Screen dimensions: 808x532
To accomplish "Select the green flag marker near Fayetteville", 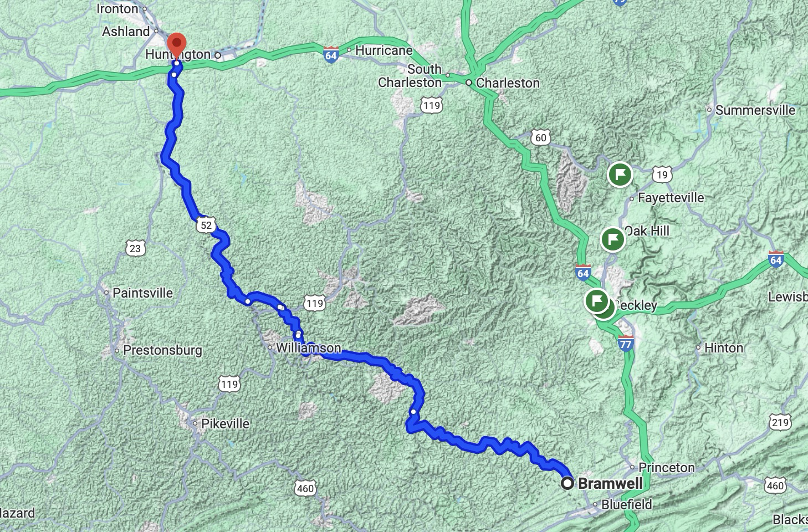I will (x=620, y=175).
